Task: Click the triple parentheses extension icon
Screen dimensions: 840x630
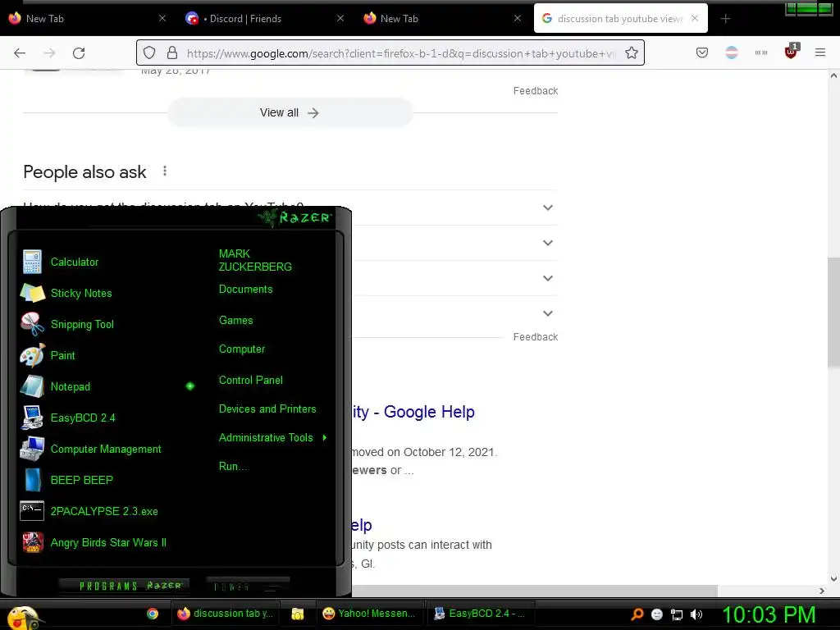Action: click(x=760, y=52)
